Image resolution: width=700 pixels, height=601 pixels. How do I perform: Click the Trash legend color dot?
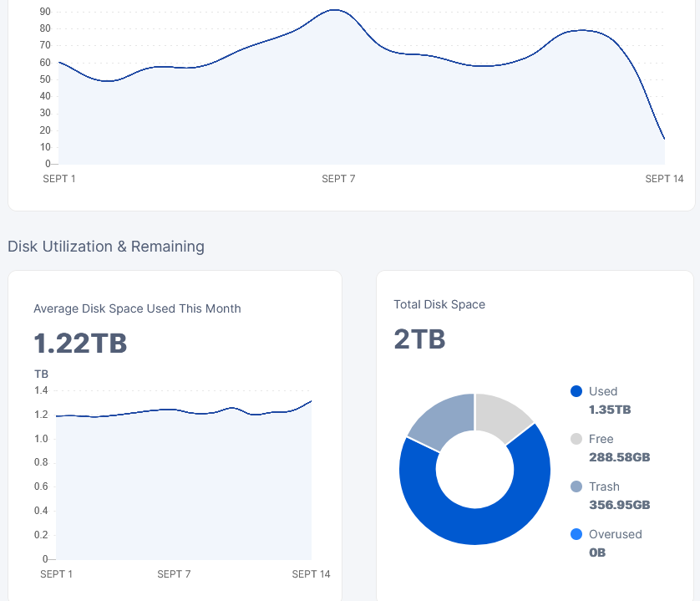576,486
